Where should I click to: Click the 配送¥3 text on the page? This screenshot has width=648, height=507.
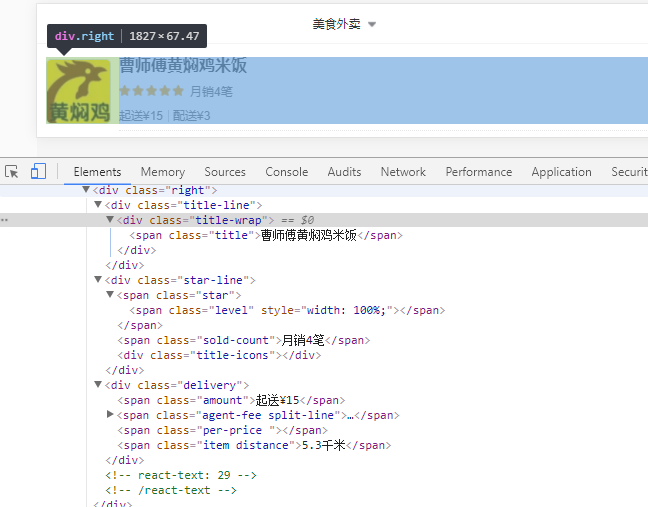click(x=191, y=116)
